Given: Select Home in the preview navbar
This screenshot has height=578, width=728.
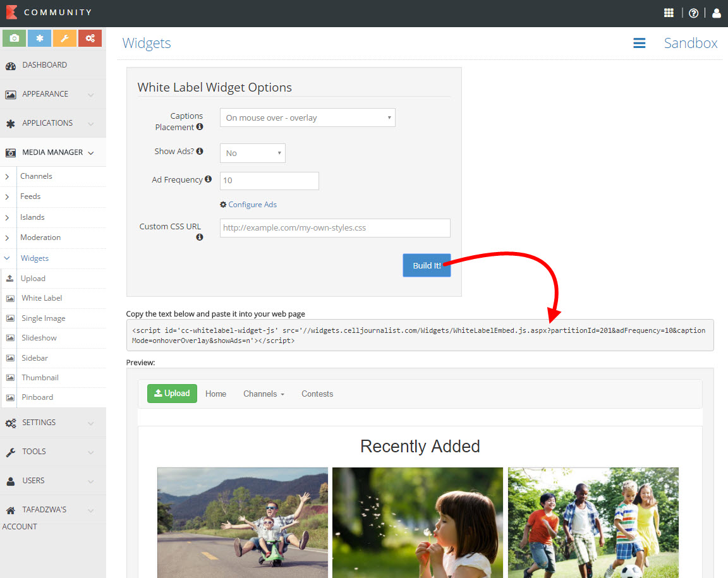Looking at the screenshot, I should [x=216, y=394].
